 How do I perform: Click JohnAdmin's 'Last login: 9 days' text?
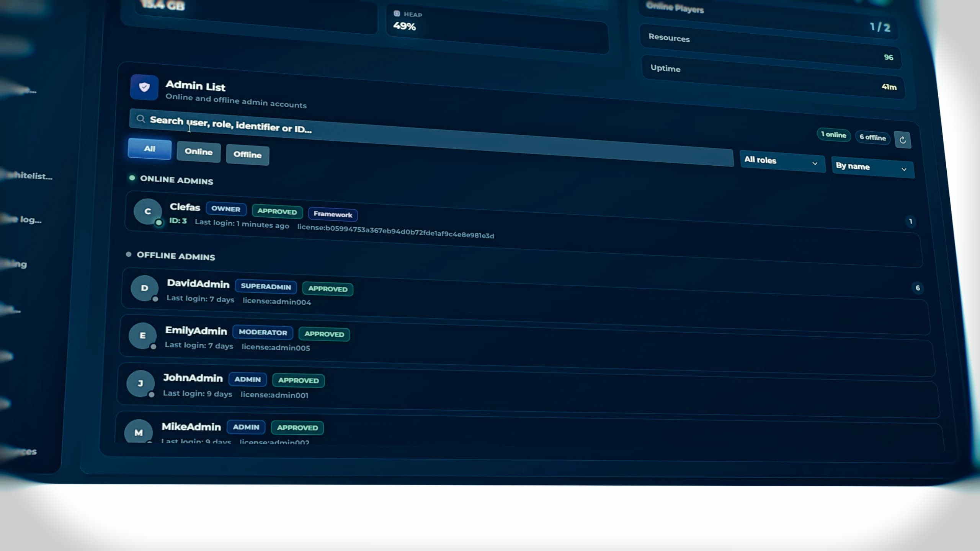point(198,393)
